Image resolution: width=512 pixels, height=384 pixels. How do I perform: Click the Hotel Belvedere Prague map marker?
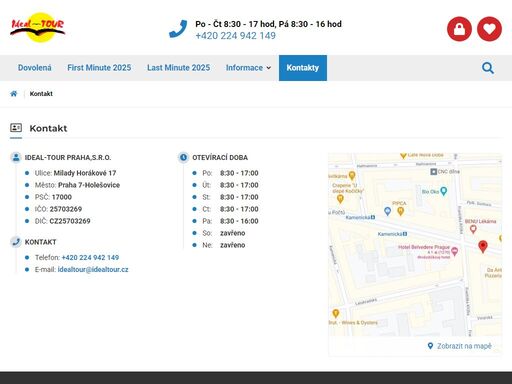click(454, 251)
